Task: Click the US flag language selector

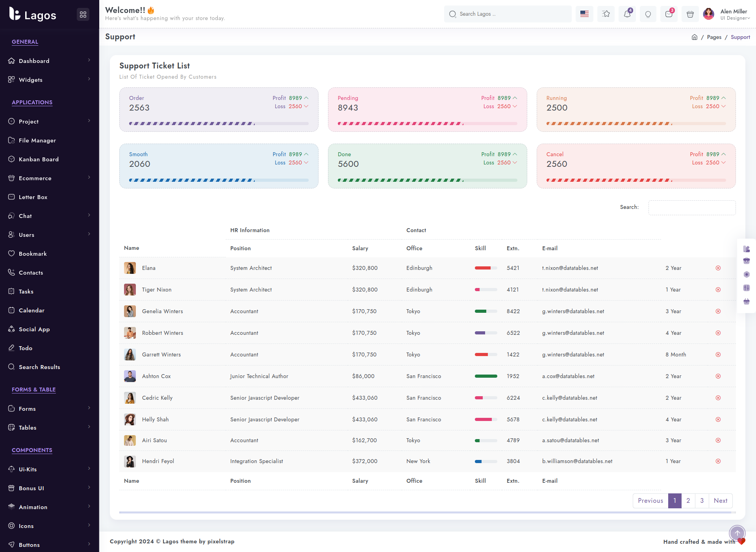Action: point(585,14)
